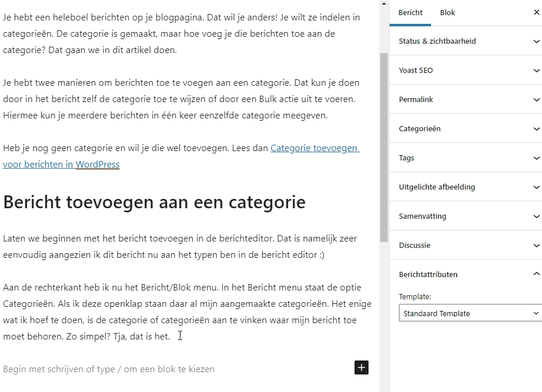Expand the Samenvatting panel
This screenshot has width=542, height=392.
[422, 216]
